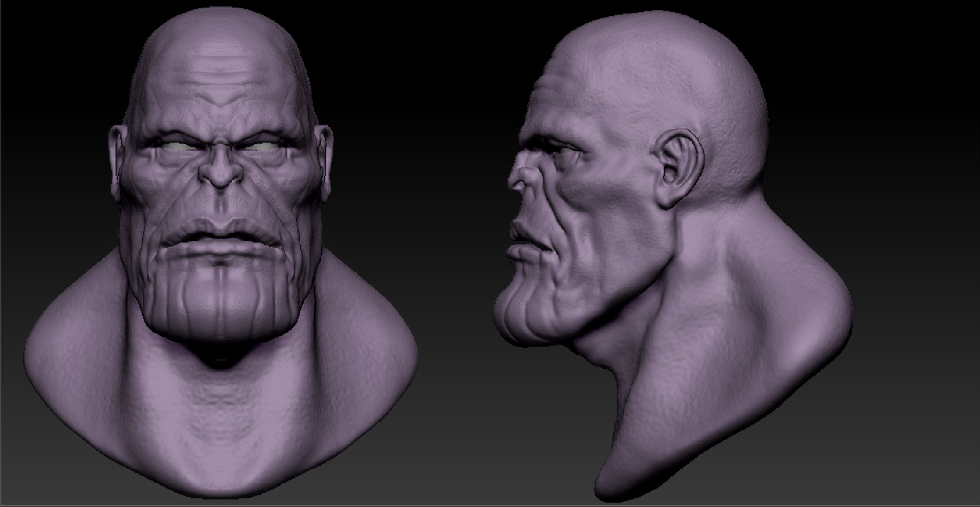Screen dimensions: 980x507
Task: Click the nose of the front-view sculpt
Action: pyautogui.click(x=220, y=167)
